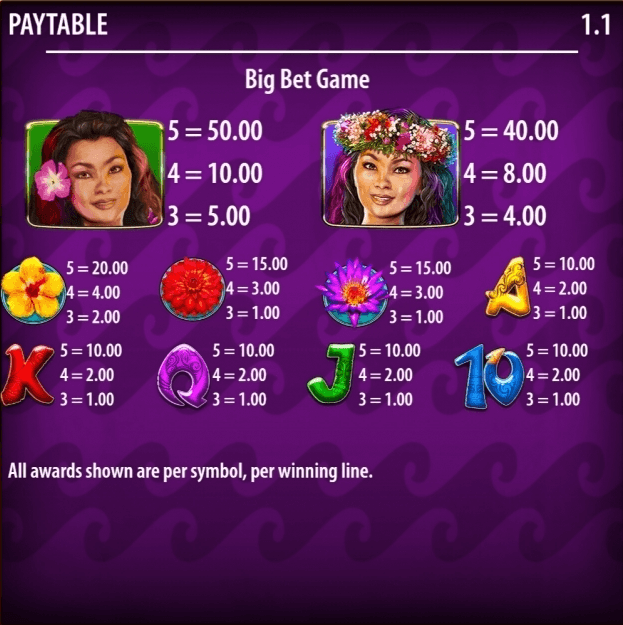Select the yellow hibiscus flower symbol
The width and height of the screenshot is (623, 625).
click(33, 290)
